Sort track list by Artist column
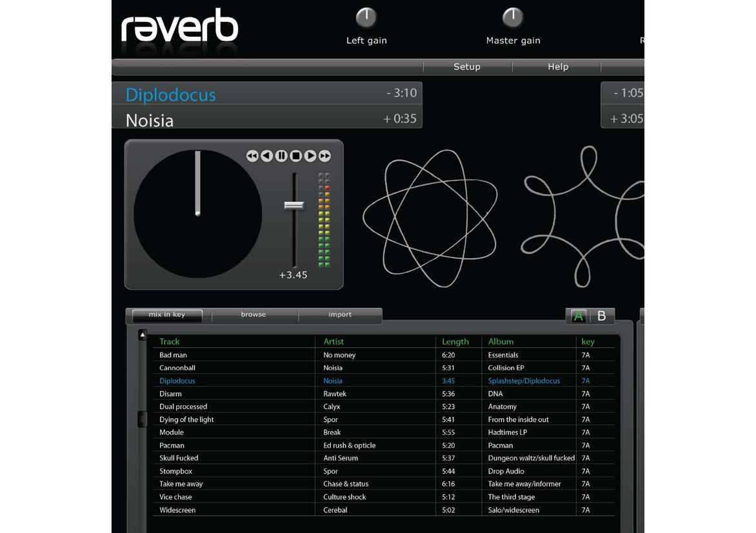This screenshot has height=533, width=756. pos(333,342)
